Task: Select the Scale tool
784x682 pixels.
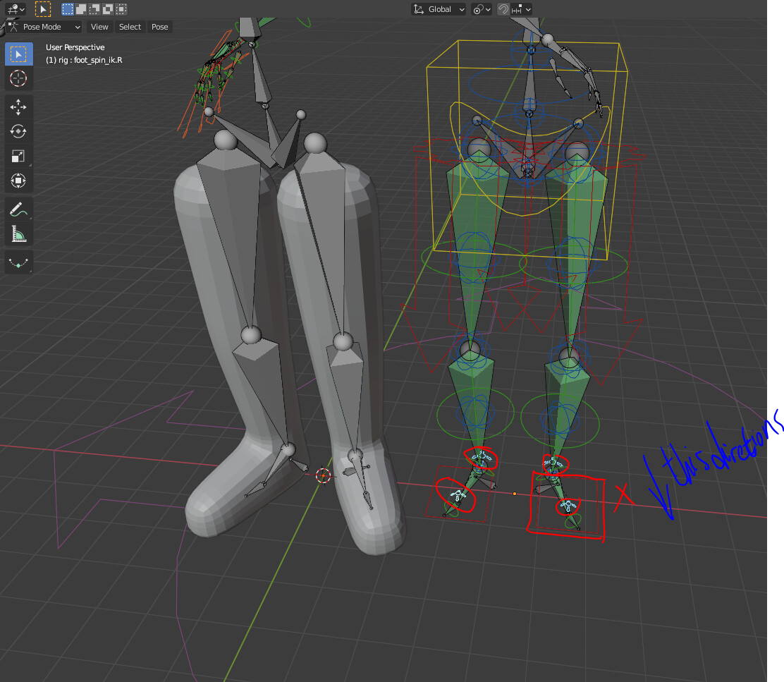Action: point(19,156)
